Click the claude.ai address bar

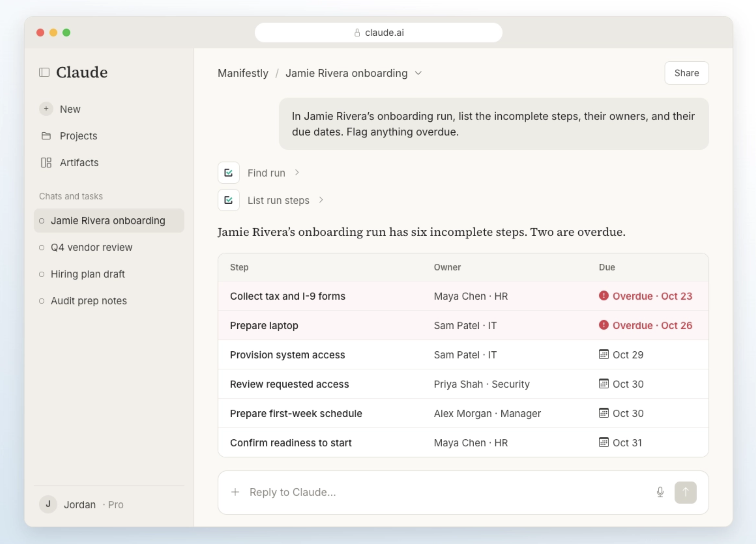(378, 33)
